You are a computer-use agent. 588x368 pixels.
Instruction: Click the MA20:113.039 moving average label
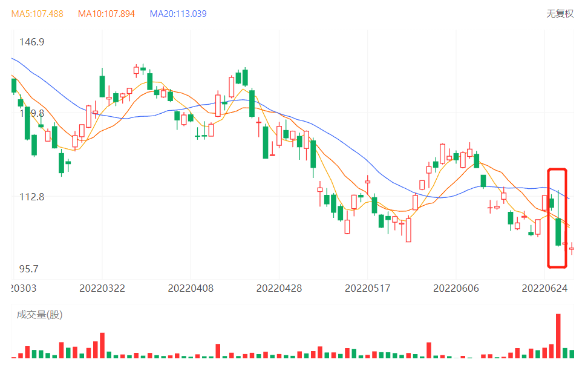(x=178, y=14)
